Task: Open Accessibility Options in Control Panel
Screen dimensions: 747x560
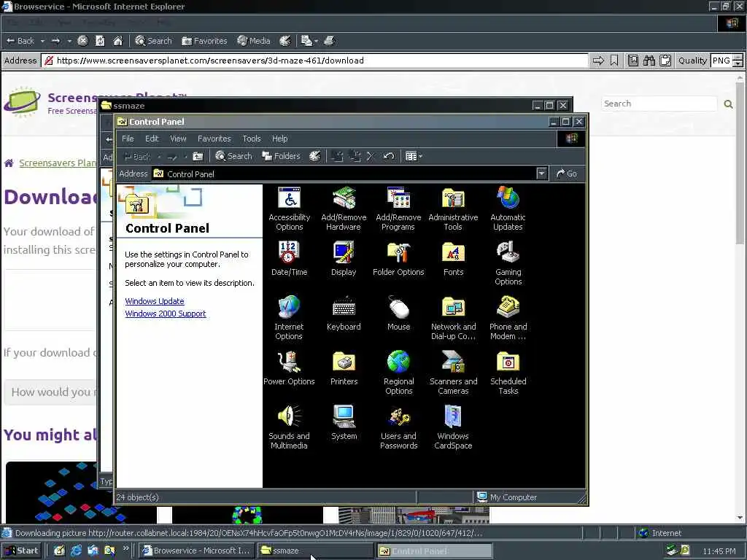Action: point(289,209)
